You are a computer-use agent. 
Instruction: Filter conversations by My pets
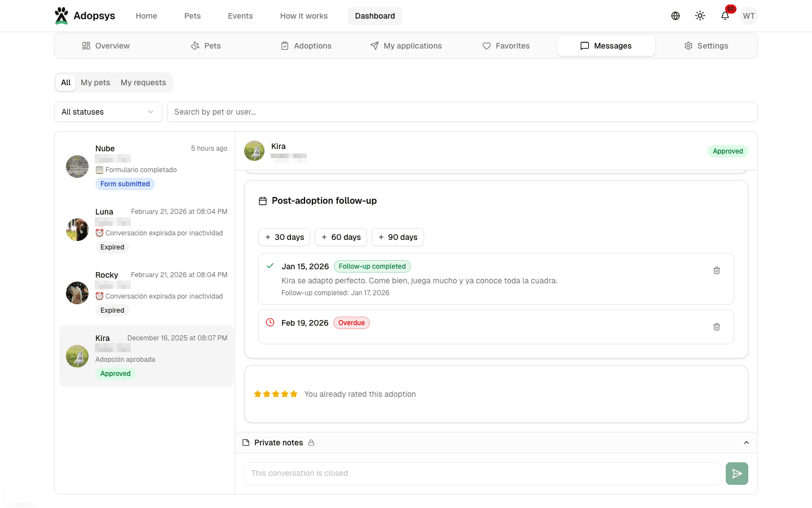[x=95, y=82]
